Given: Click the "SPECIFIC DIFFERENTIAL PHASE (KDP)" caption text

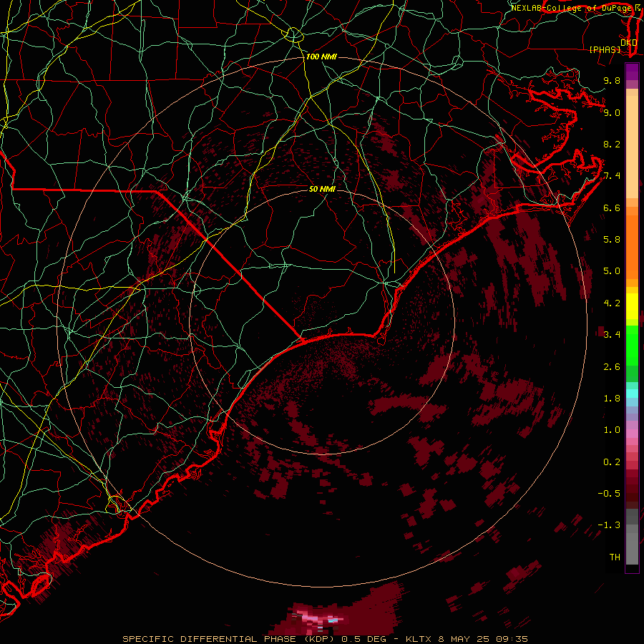Looking at the screenshot, I should (230, 639).
